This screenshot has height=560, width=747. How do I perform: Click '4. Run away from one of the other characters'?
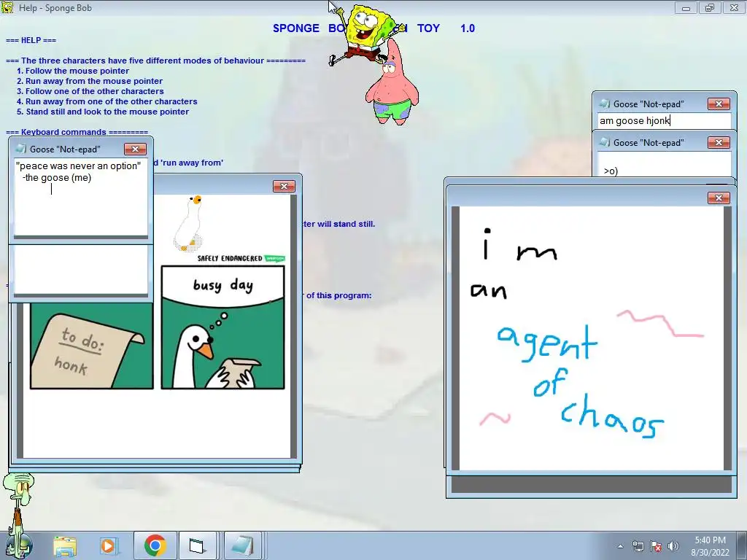point(107,101)
